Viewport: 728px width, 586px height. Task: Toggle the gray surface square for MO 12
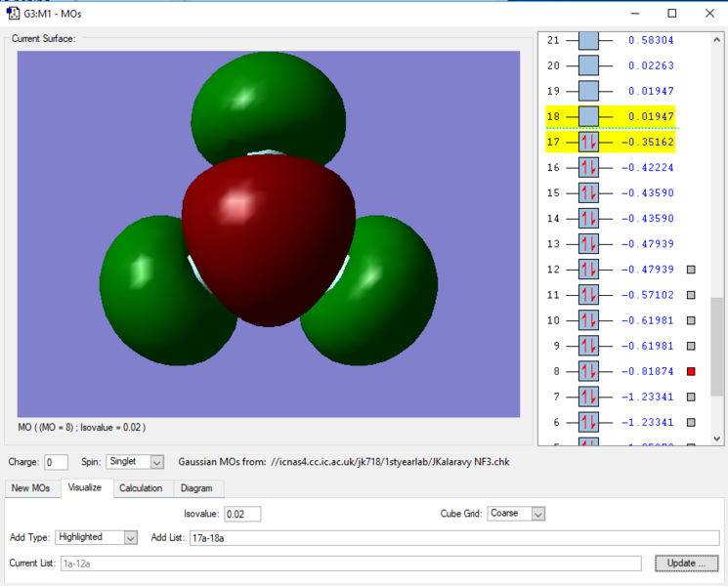coord(691,270)
